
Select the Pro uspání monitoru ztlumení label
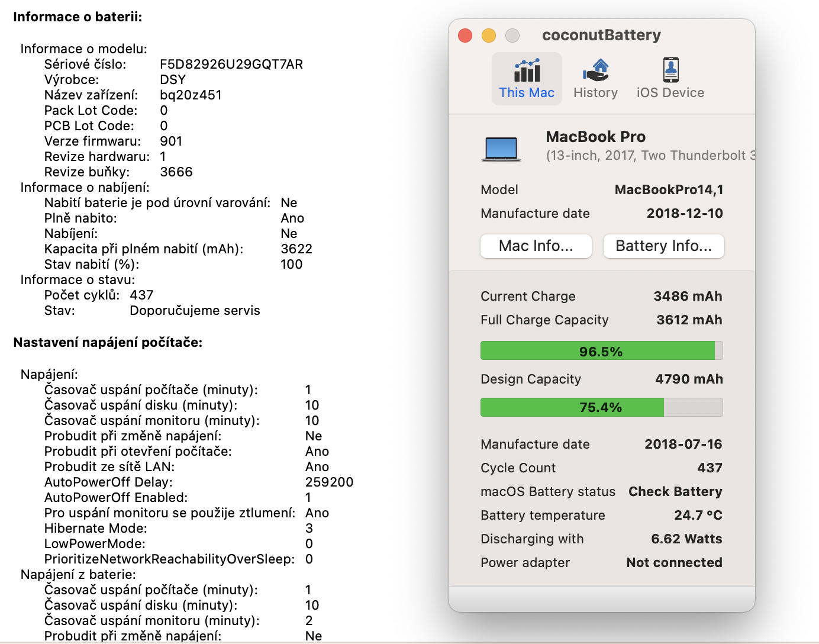pyautogui.click(x=169, y=513)
